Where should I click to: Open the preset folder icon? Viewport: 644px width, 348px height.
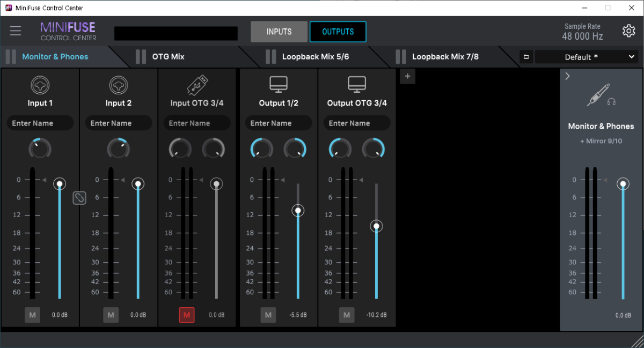click(x=526, y=57)
